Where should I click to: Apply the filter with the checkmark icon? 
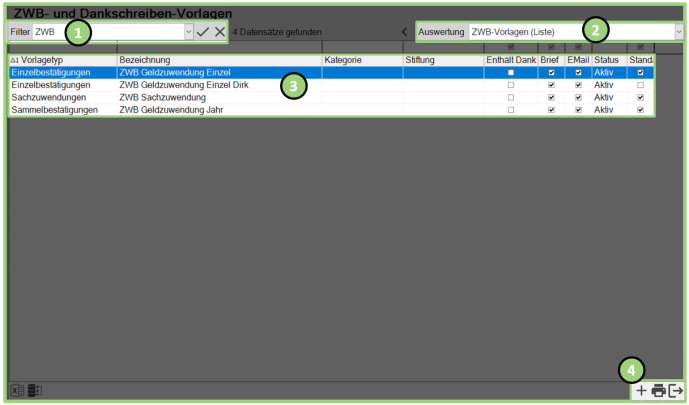tap(203, 32)
